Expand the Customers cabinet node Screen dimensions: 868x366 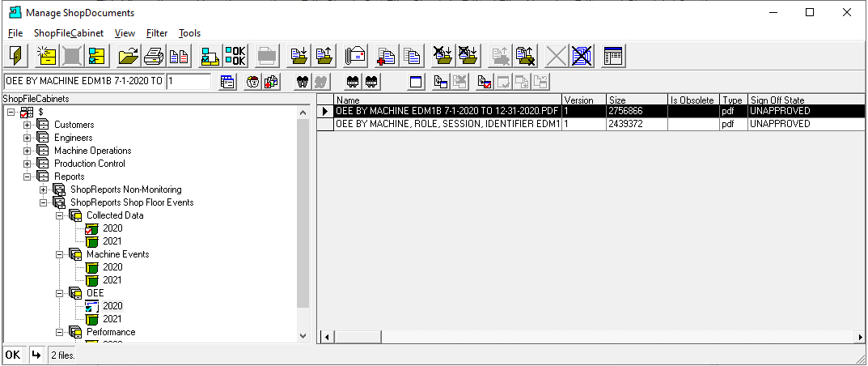(28, 125)
